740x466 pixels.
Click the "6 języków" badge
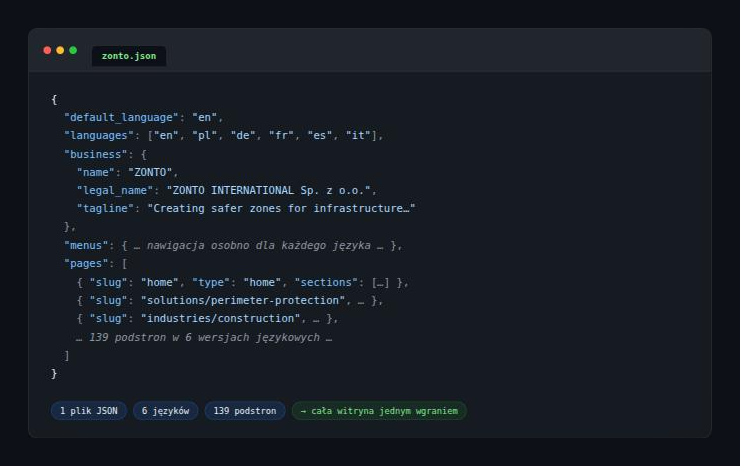166,411
